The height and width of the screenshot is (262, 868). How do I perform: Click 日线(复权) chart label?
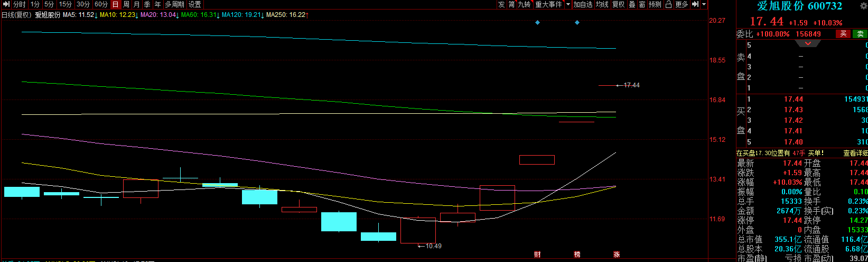pos(16,15)
